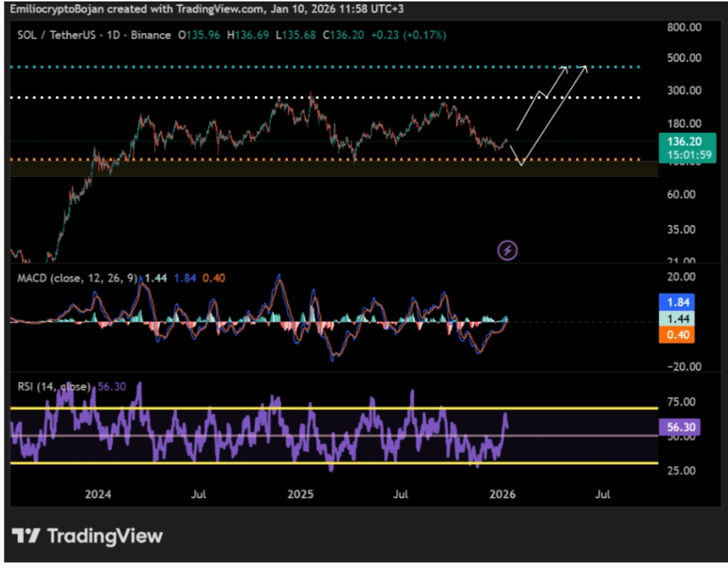Select the 2026 label on time axis
This screenshot has height=568, width=728.
point(502,495)
